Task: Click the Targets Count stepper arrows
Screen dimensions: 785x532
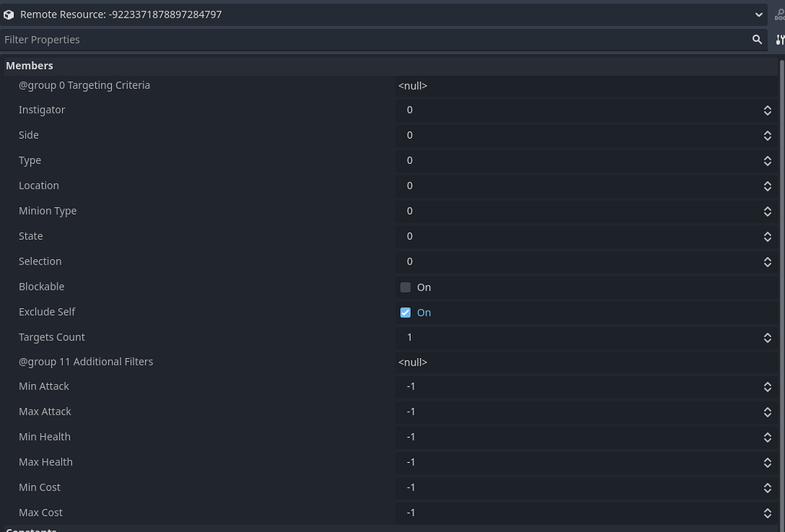Action: point(767,338)
